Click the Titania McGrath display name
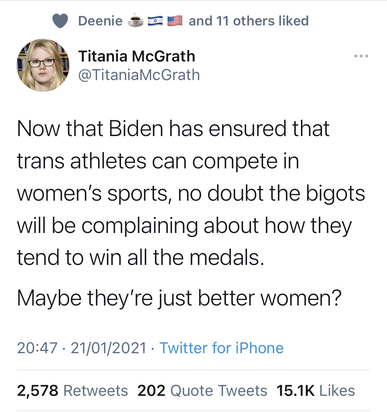Viewport: 387px width, 412px height. [137, 56]
